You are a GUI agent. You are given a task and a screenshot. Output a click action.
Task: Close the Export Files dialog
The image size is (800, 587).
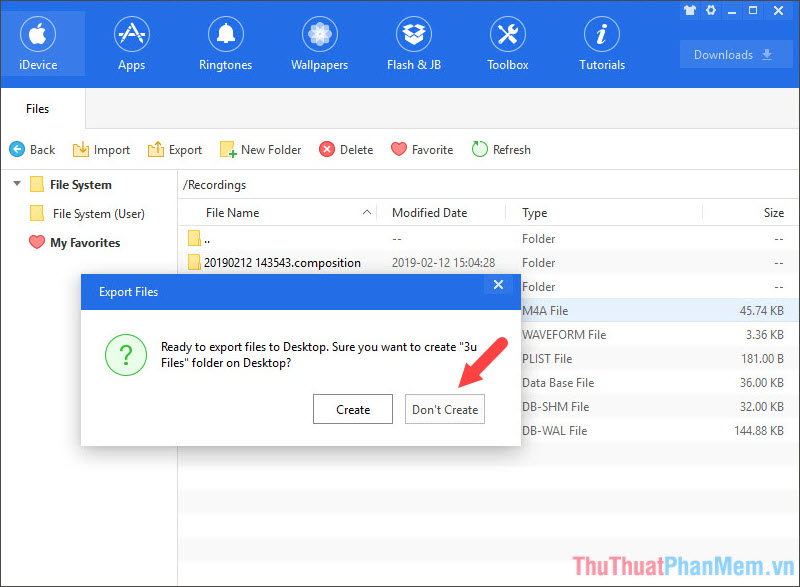498,285
